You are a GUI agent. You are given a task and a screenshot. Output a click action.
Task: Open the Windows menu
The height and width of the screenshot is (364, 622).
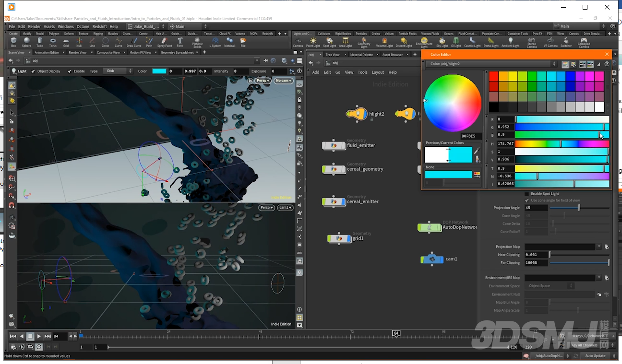(x=66, y=26)
